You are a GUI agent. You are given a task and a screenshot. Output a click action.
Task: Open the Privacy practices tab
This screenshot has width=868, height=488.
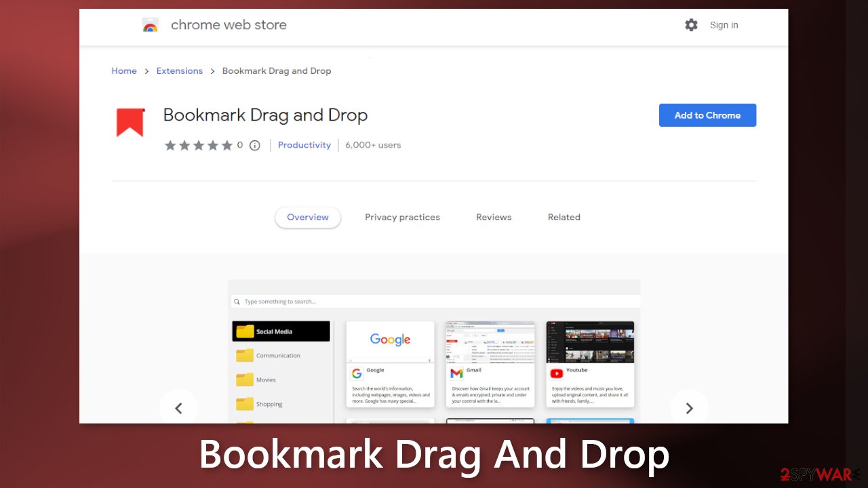click(x=402, y=218)
